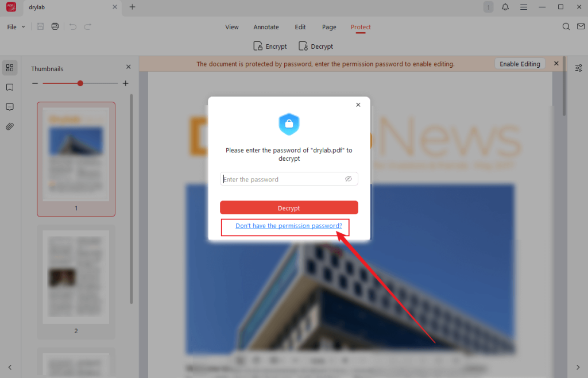The width and height of the screenshot is (588, 378).
Task: Select the page 2 thumbnail
Action: click(76, 276)
